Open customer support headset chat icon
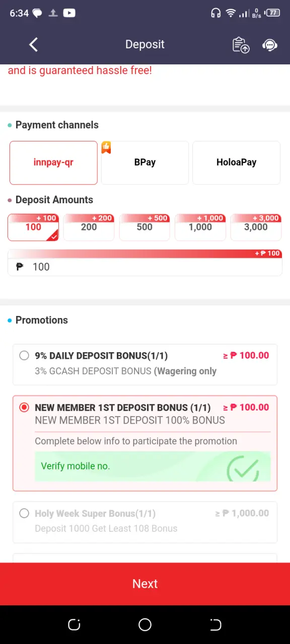Image resolution: width=290 pixels, height=644 pixels. [270, 45]
